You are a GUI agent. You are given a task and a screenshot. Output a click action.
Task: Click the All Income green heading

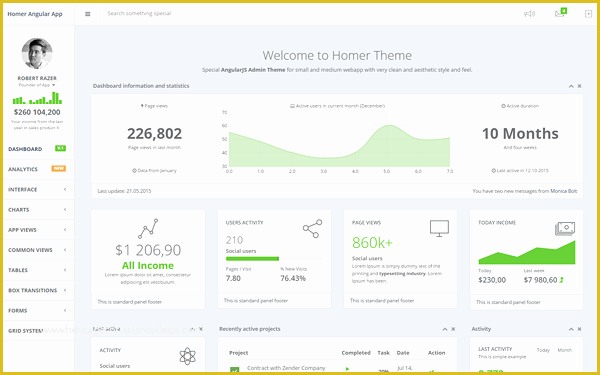(148, 266)
